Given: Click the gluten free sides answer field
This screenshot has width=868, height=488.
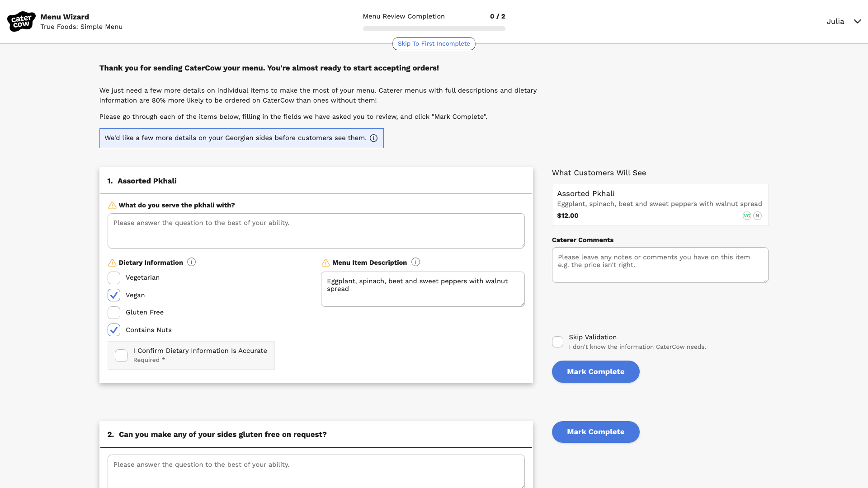Looking at the screenshot, I should pyautogui.click(x=316, y=471).
